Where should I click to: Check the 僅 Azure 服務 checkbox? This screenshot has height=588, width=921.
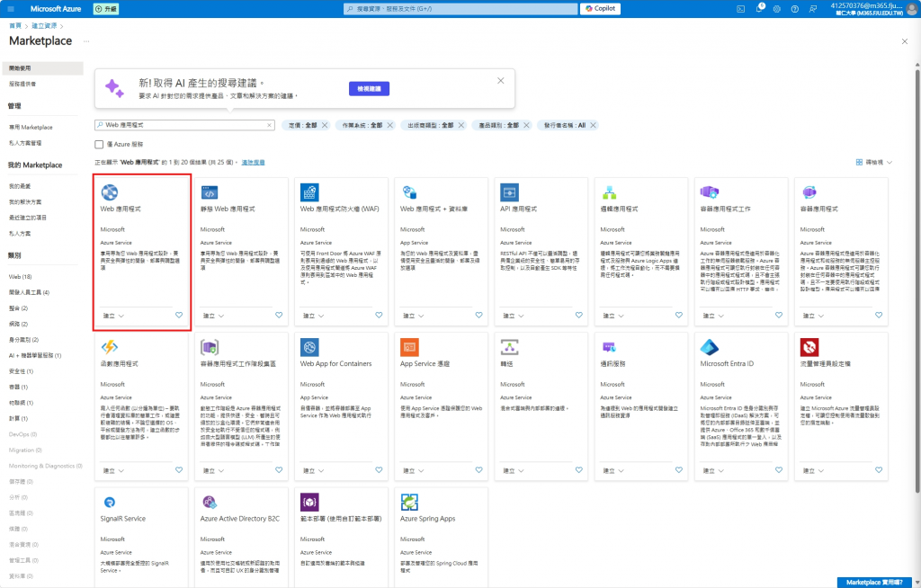pyautogui.click(x=99, y=145)
